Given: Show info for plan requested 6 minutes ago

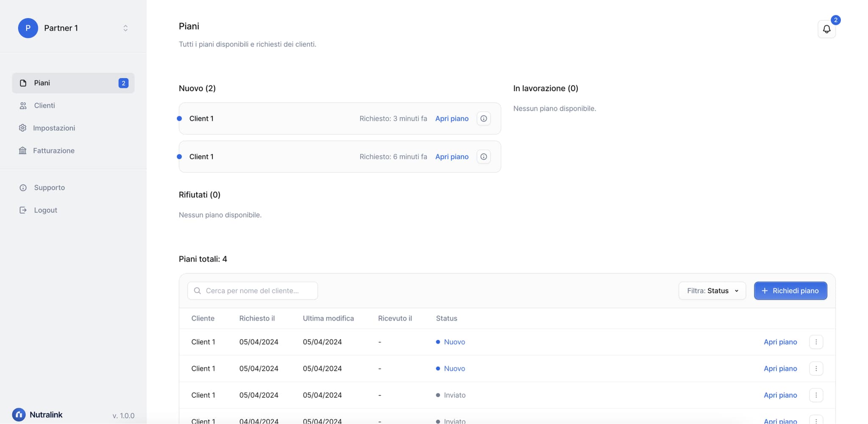Looking at the screenshot, I should pos(483,157).
